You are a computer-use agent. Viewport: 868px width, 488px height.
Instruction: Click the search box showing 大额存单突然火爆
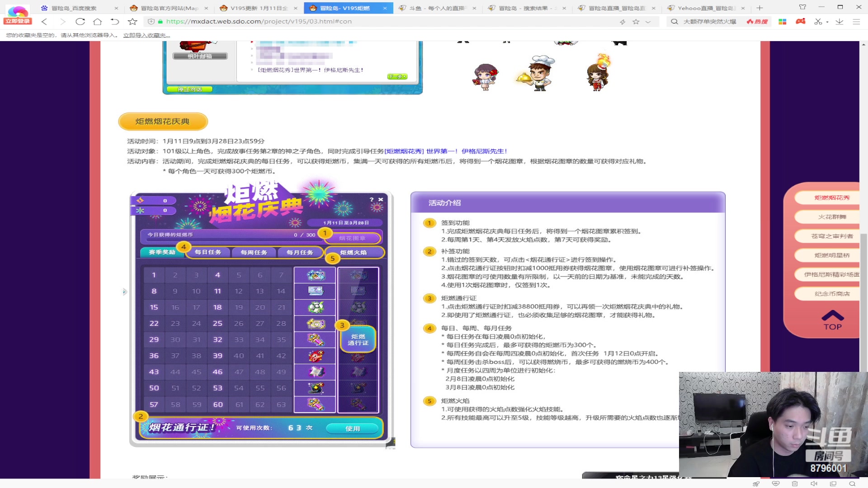(710, 21)
